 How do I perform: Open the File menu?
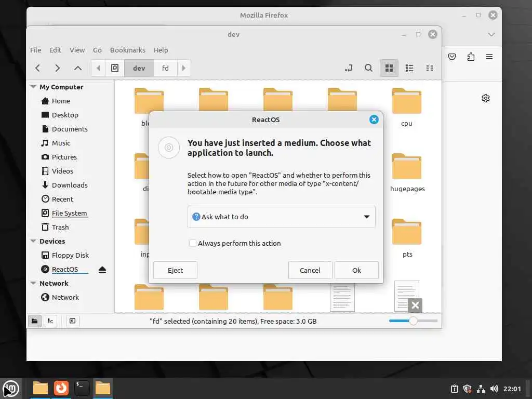(35, 50)
